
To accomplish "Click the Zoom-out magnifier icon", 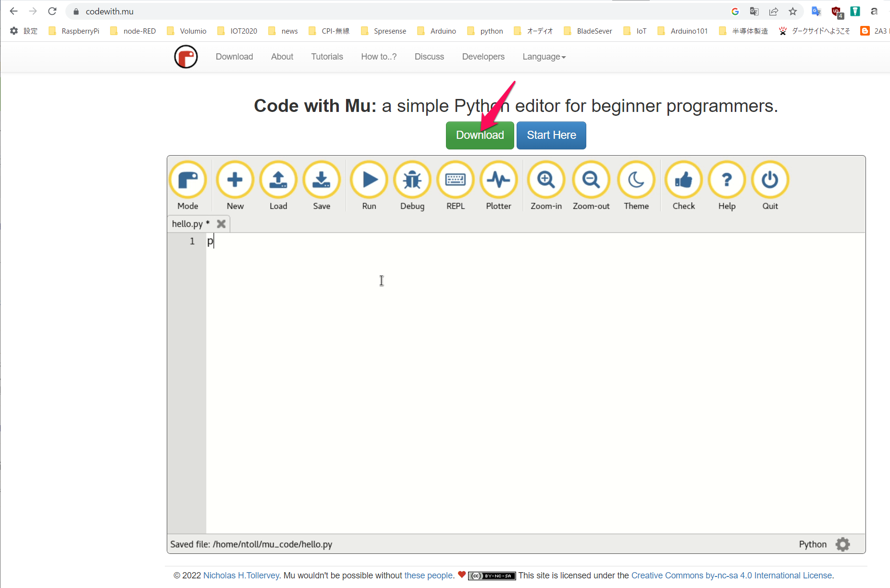I will click(591, 180).
